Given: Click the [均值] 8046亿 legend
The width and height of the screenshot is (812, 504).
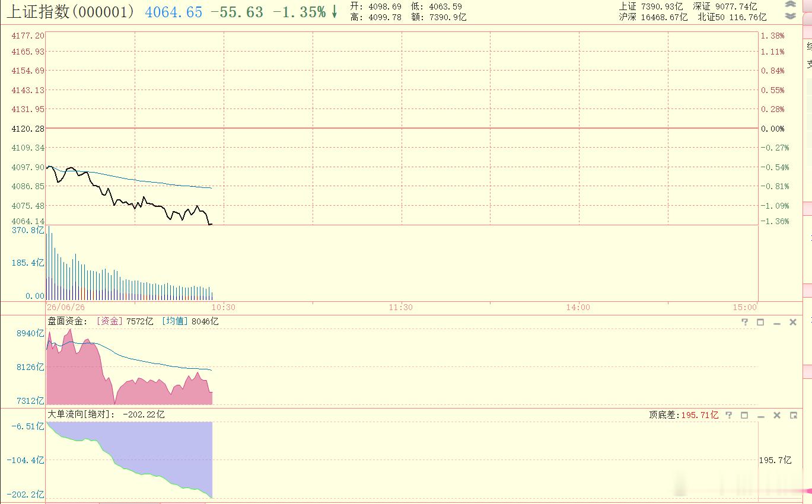Looking at the screenshot, I should [190, 321].
